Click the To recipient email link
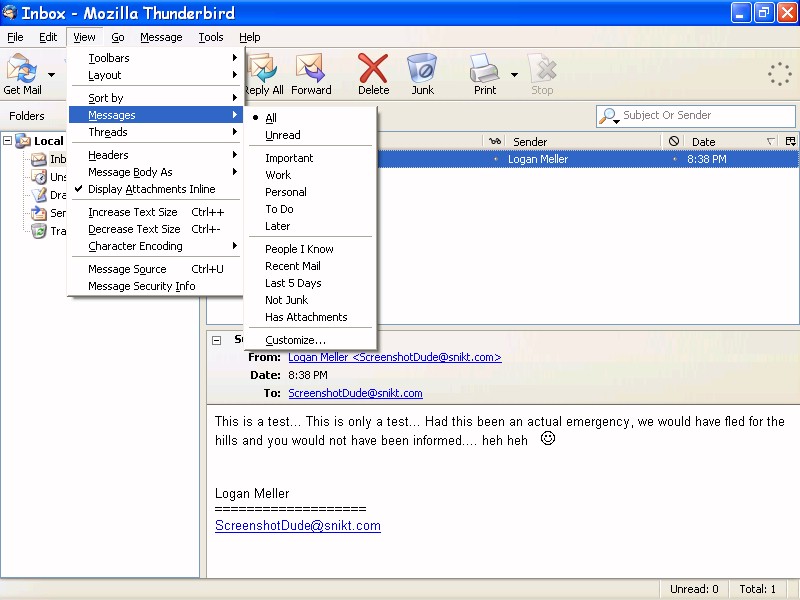The height and width of the screenshot is (600, 800). (x=355, y=393)
